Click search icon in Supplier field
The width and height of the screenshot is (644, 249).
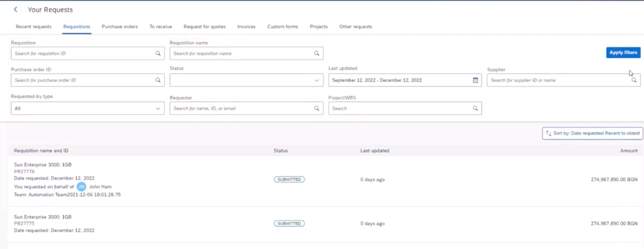point(634,80)
